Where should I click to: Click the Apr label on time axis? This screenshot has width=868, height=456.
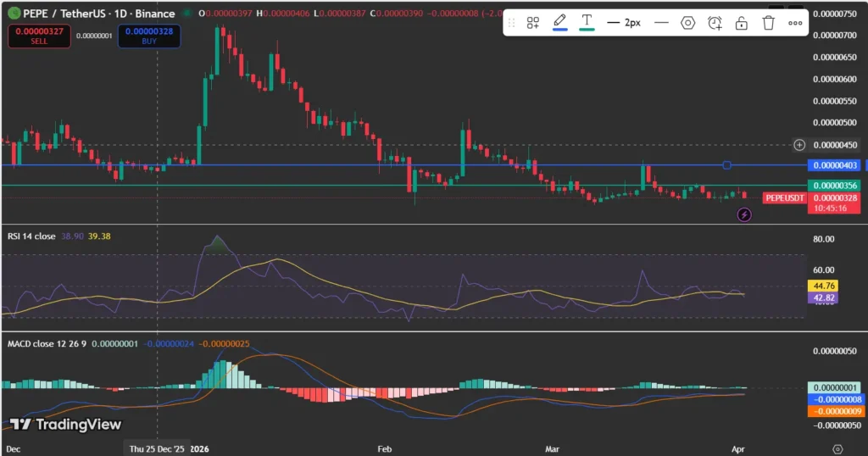pos(738,449)
